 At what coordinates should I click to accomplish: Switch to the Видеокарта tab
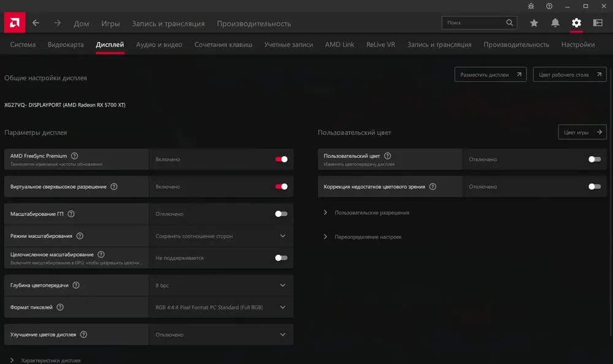click(66, 45)
